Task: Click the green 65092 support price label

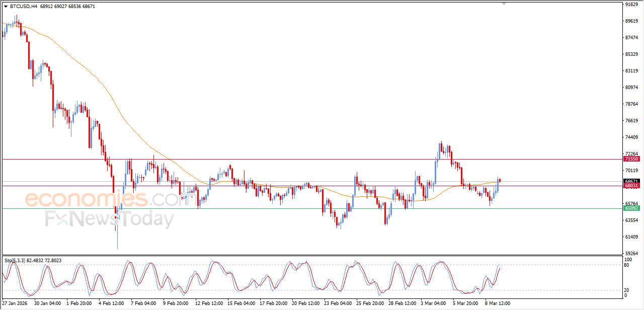Action: tap(631, 208)
